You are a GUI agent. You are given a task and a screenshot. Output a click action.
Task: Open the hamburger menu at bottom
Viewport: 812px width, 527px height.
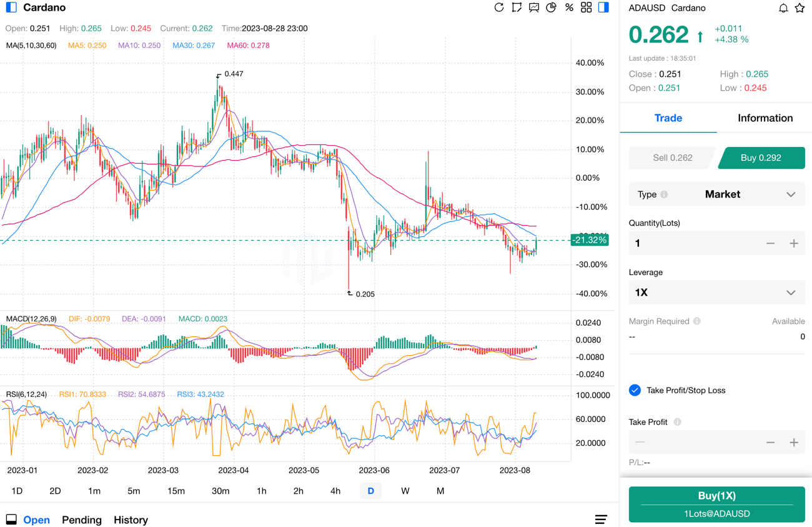pyautogui.click(x=601, y=519)
